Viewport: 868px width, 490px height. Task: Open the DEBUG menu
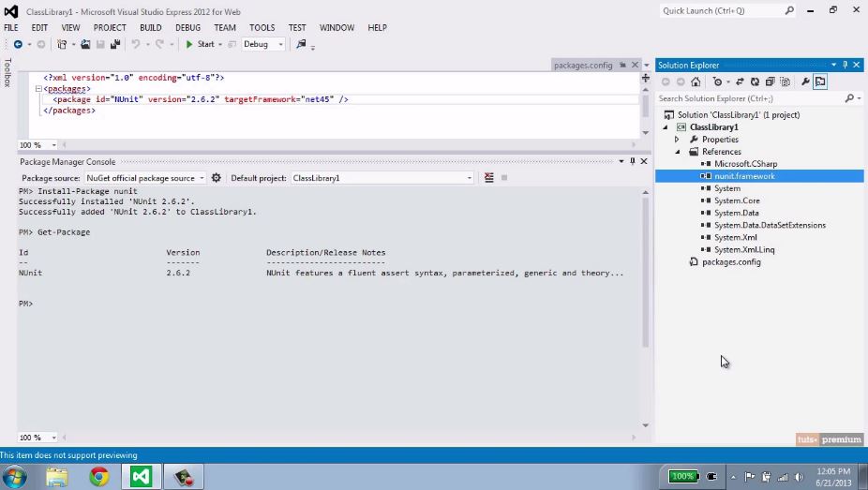click(x=187, y=27)
